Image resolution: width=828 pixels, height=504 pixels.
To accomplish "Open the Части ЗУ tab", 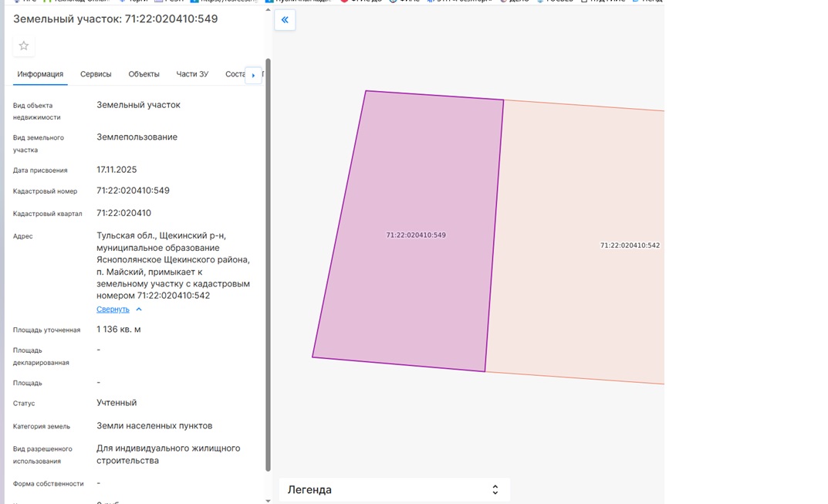I will [192, 74].
